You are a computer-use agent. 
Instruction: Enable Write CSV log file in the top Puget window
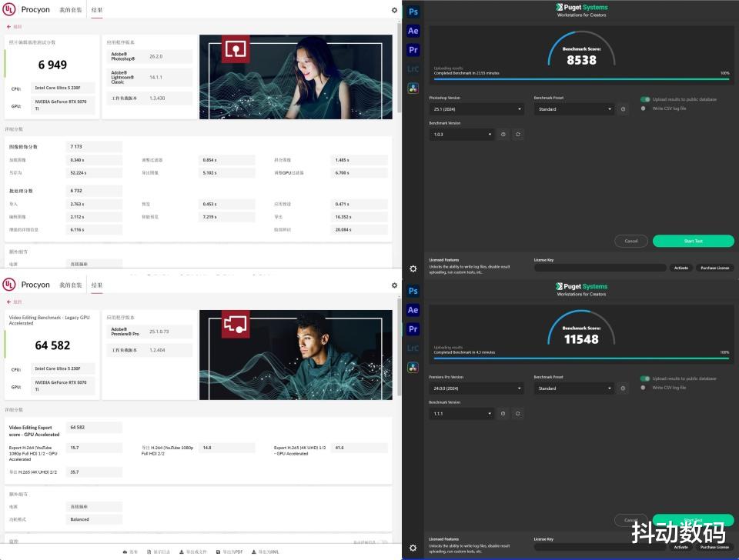click(644, 108)
